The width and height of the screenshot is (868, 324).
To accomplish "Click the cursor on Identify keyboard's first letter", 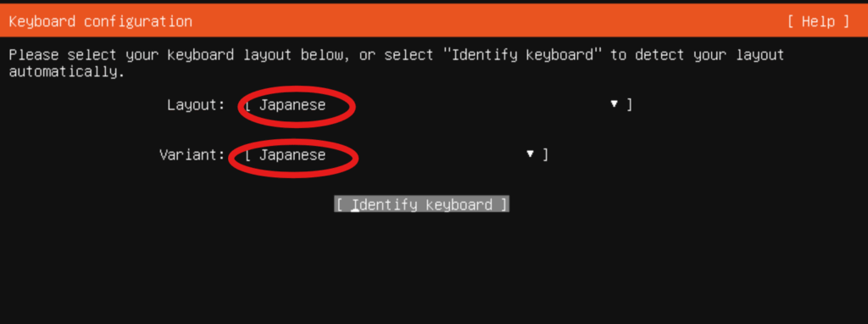I will tap(355, 205).
